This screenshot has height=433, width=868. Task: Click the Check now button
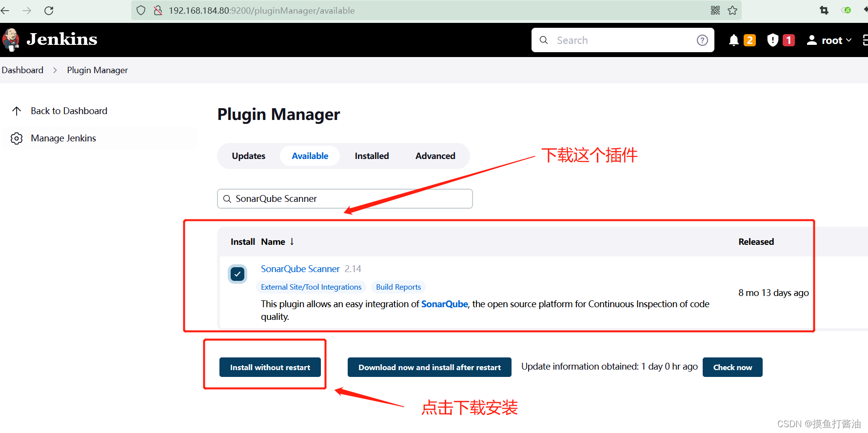(x=732, y=367)
